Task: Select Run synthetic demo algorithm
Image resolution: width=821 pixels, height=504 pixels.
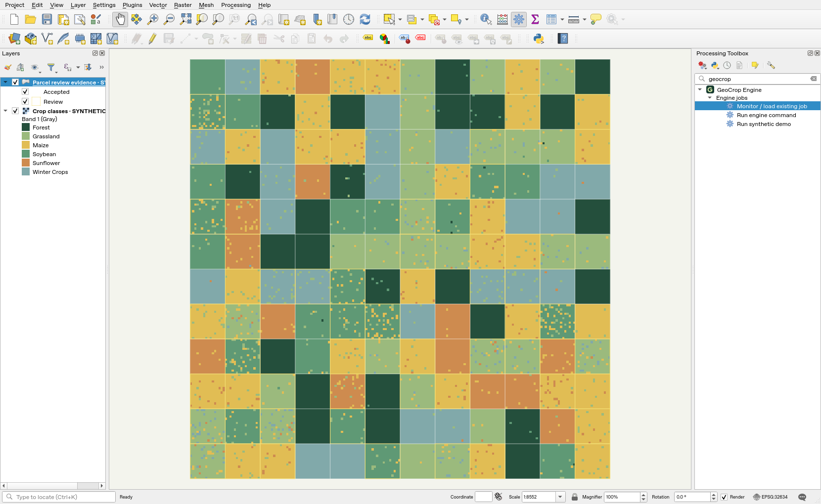Action: pyautogui.click(x=764, y=124)
